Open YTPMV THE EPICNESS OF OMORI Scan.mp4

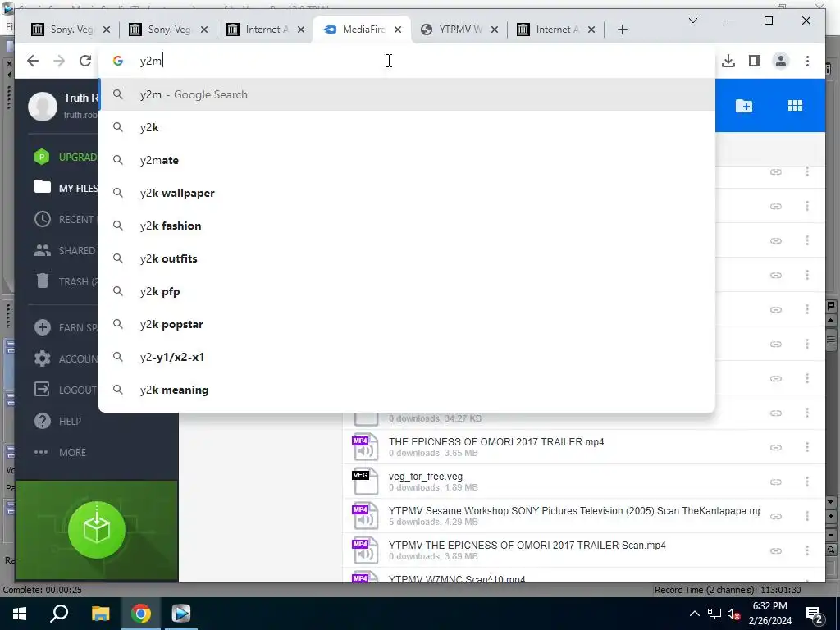(x=527, y=546)
